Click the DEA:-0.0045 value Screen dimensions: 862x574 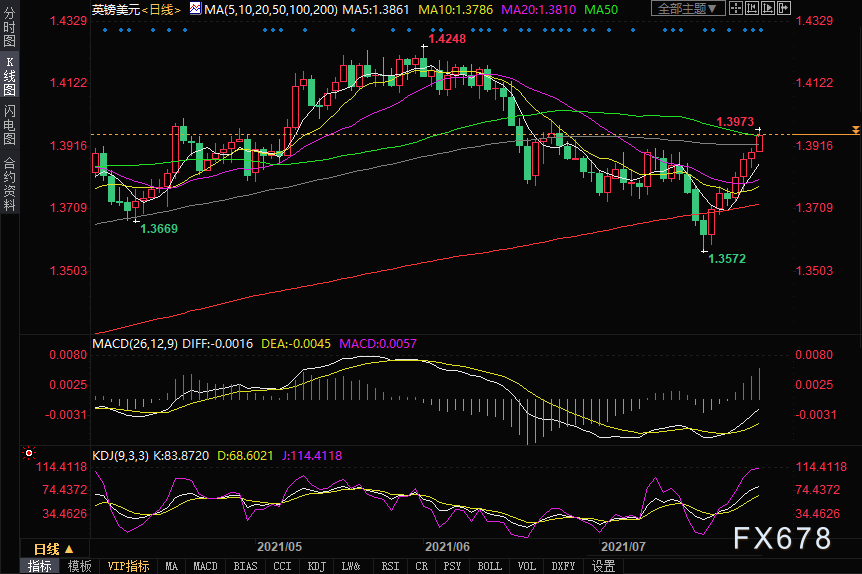296,344
